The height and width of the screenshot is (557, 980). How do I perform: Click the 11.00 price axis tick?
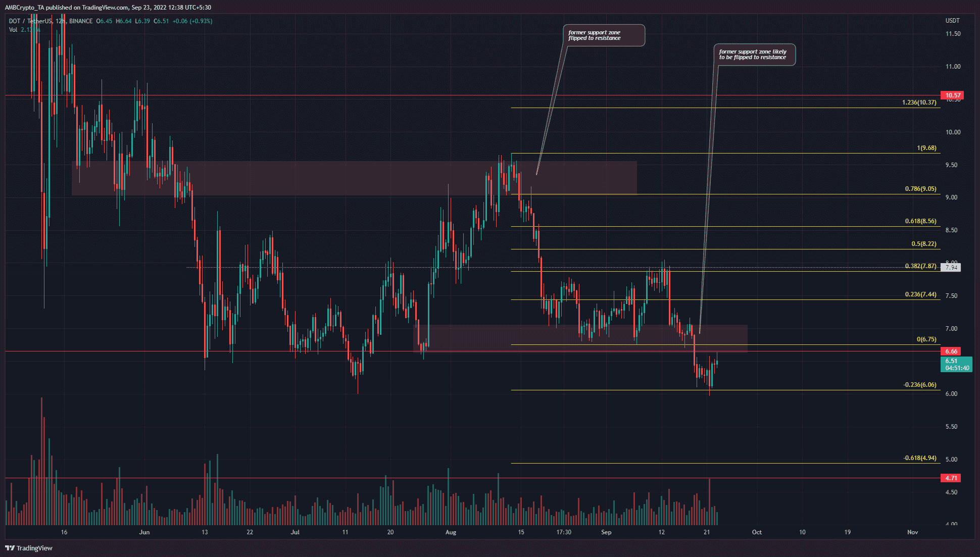tap(953, 67)
